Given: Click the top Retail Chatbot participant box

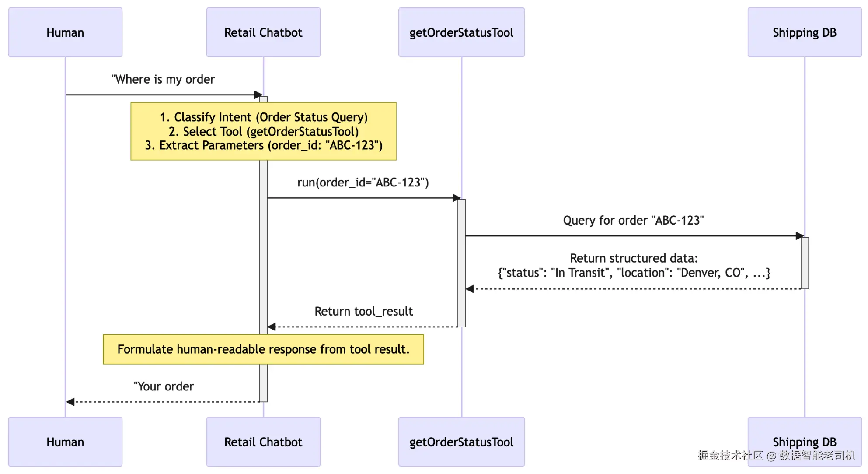Looking at the screenshot, I should [263, 32].
